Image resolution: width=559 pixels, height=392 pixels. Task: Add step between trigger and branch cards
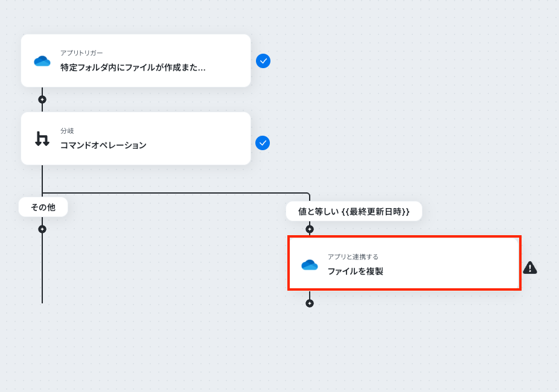(x=42, y=100)
